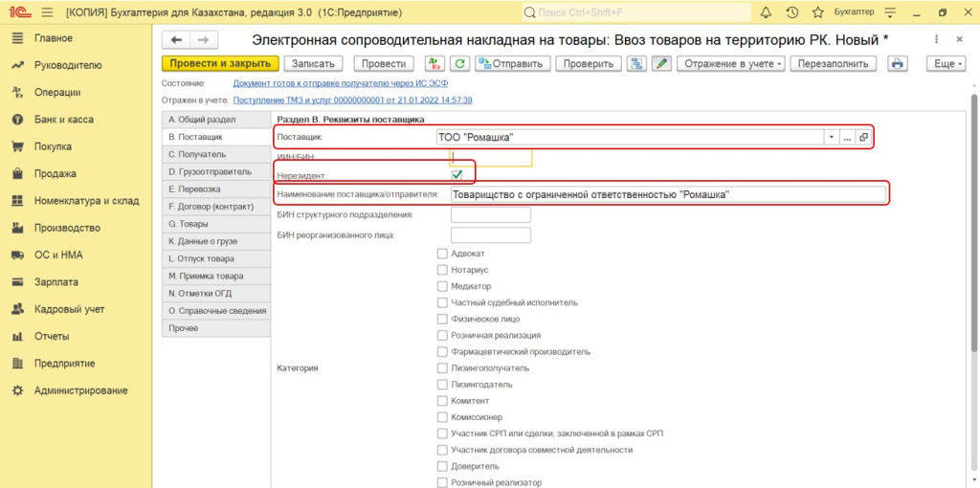
Task: Open Руководителю section
Action: [68, 66]
